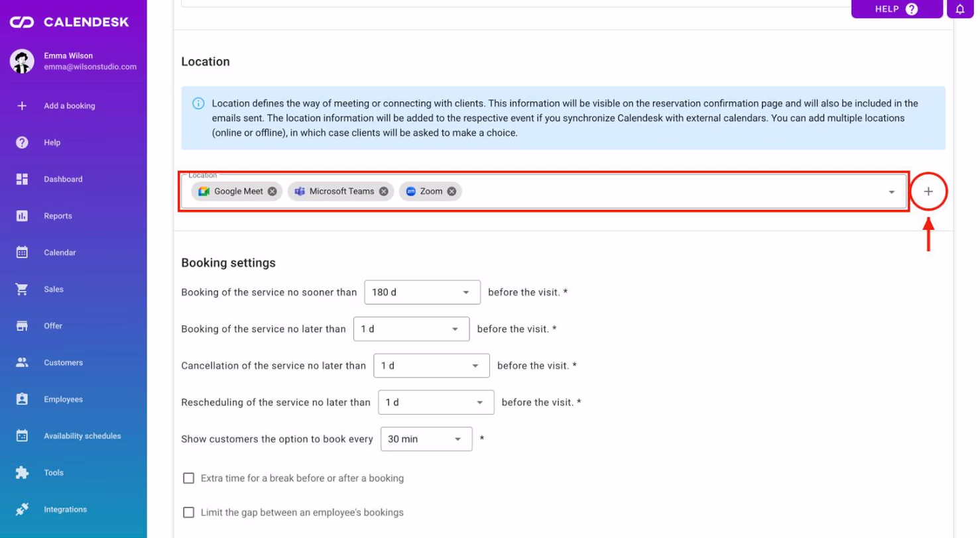Go to Dashboard via its grid icon

pos(22,179)
